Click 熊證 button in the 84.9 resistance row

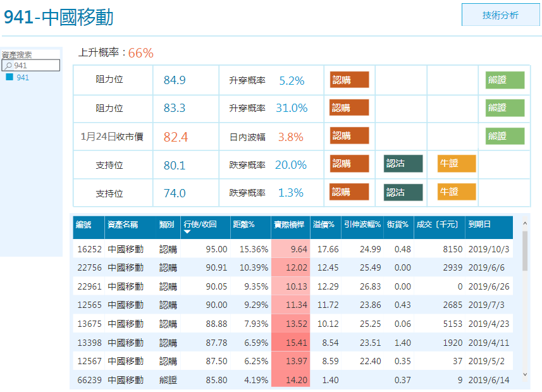(x=505, y=80)
